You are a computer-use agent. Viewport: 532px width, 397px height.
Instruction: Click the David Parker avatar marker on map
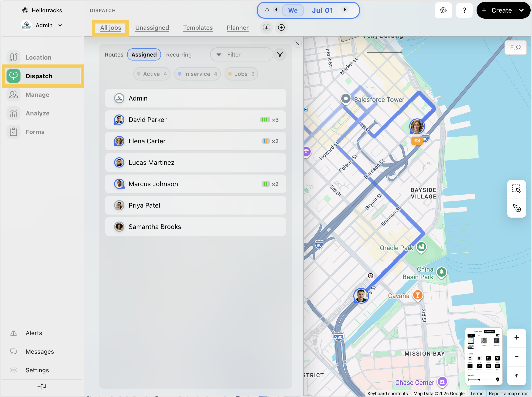click(361, 296)
